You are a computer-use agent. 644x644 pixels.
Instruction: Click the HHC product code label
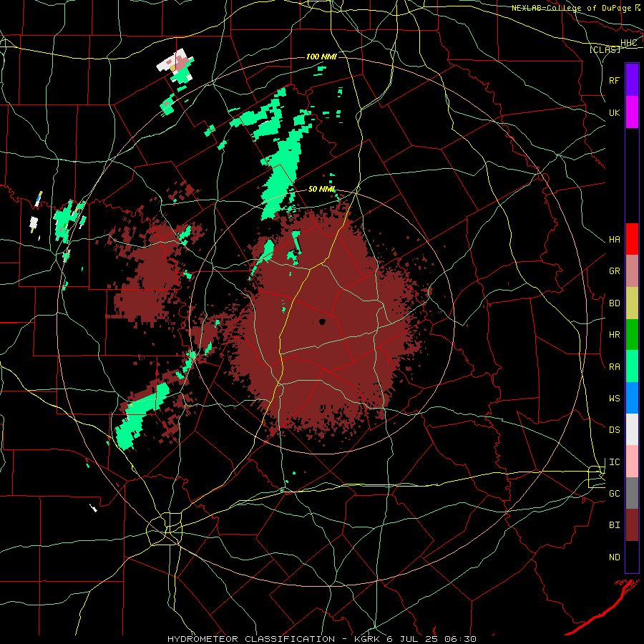(628, 43)
